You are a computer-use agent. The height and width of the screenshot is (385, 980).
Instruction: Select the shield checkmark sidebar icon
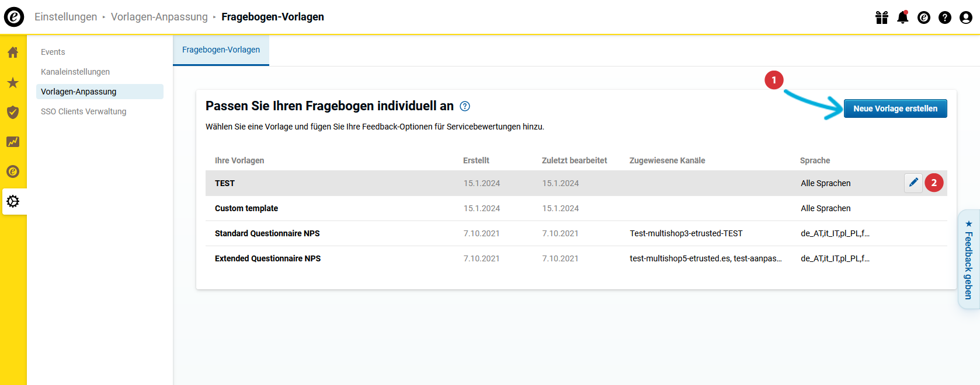(x=13, y=112)
